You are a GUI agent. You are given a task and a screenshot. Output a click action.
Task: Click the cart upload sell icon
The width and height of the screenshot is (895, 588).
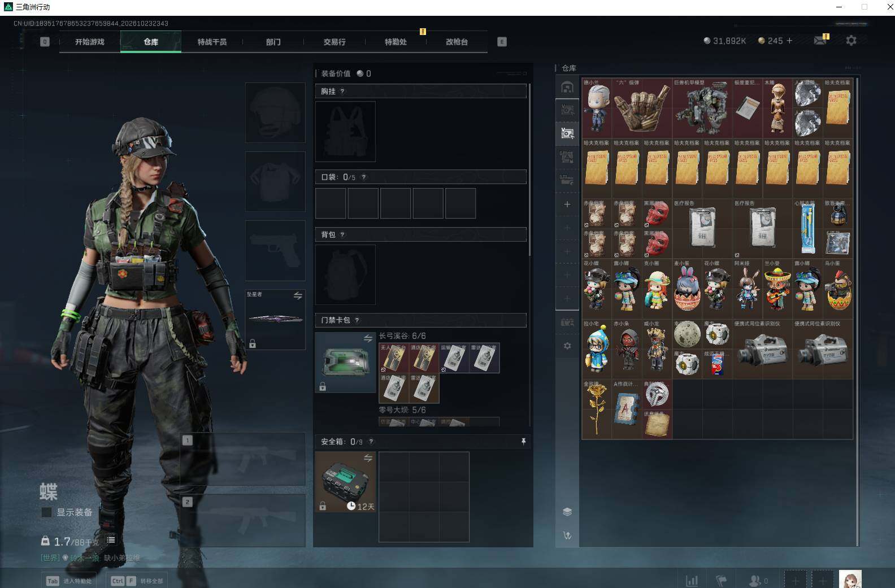pyautogui.click(x=567, y=535)
